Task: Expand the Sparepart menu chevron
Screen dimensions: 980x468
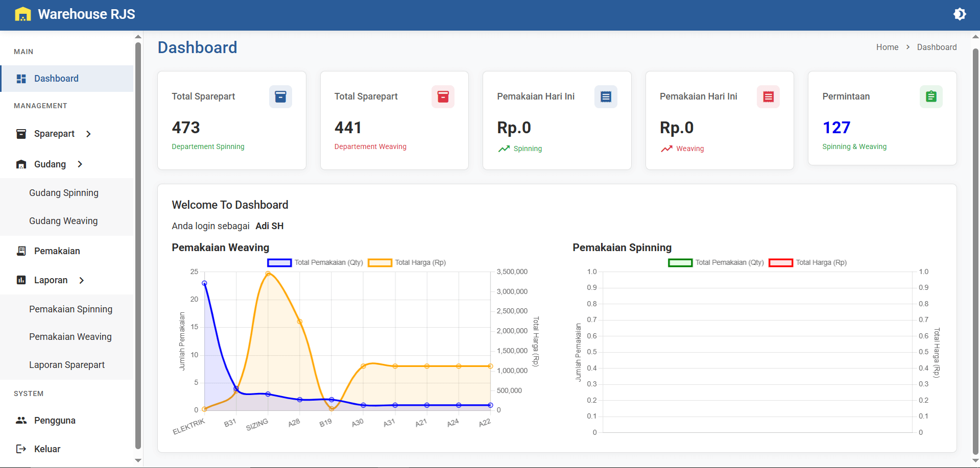Action: [x=88, y=134]
